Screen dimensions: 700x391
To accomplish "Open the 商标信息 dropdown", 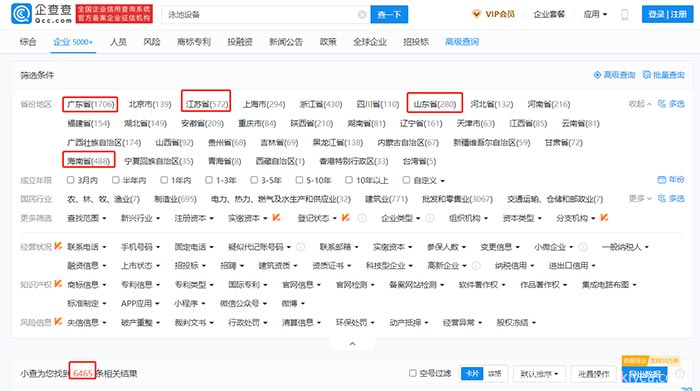I will point(87,284).
